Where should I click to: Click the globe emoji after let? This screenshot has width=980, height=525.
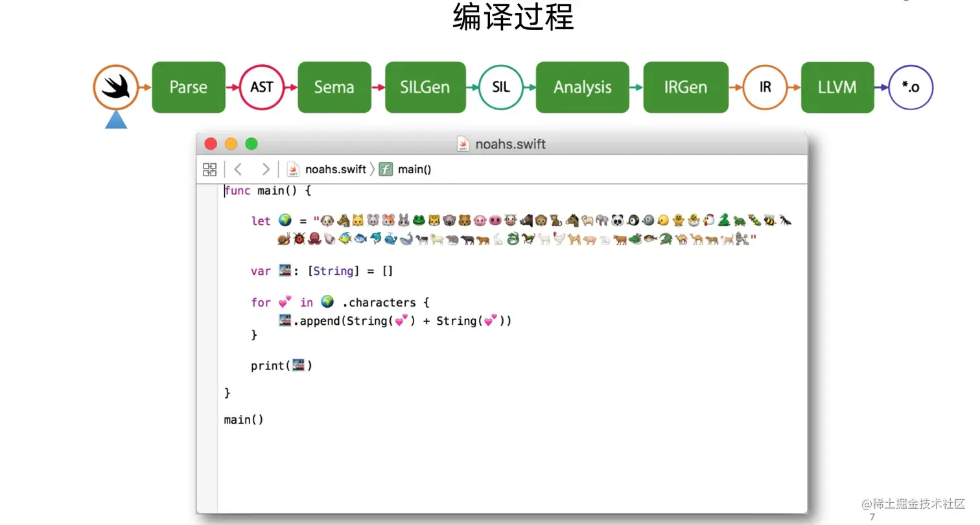(285, 220)
